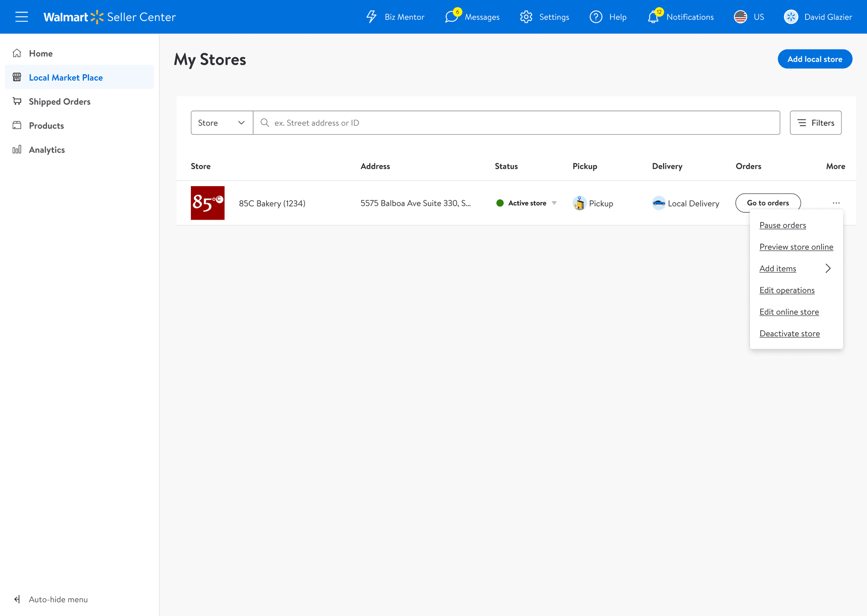Viewport: 867px width, 616px height.
Task: Click the Help question mark icon
Action: pyautogui.click(x=596, y=17)
